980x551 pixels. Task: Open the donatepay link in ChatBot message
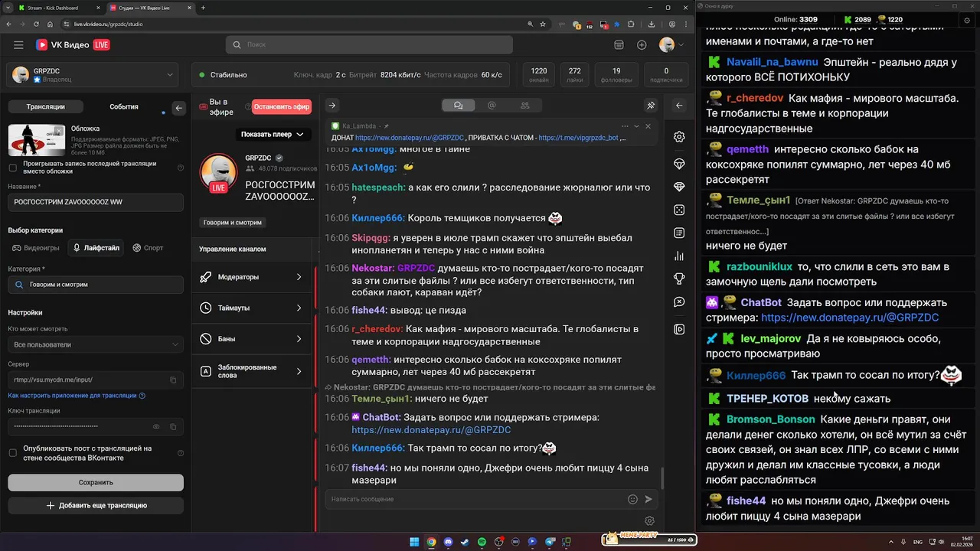click(x=431, y=430)
